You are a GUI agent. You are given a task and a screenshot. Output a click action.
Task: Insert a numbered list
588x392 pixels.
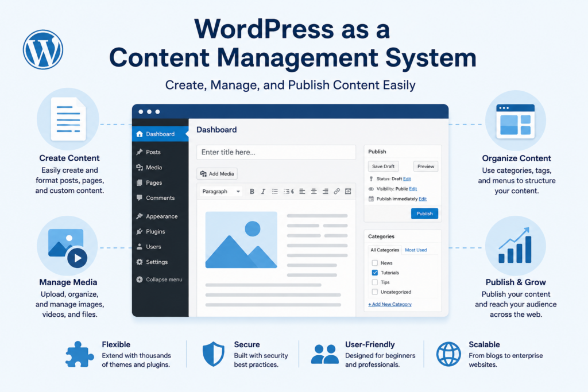click(288, 191)
